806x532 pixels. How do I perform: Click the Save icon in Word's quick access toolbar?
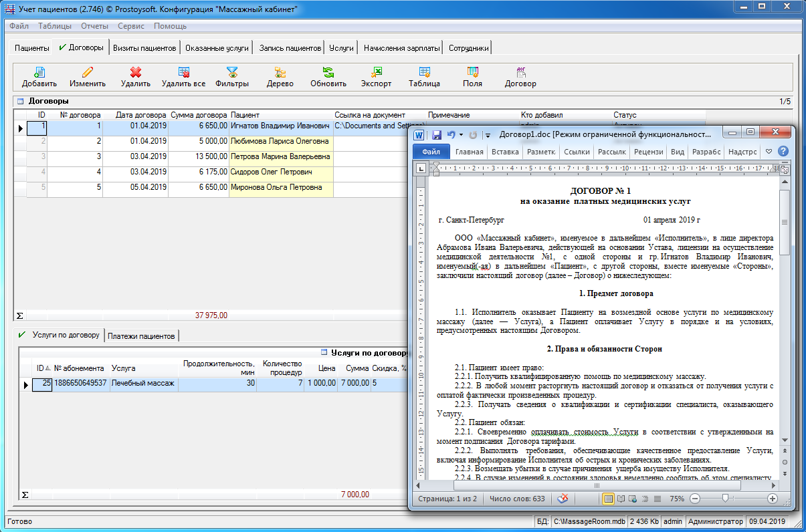437,134
